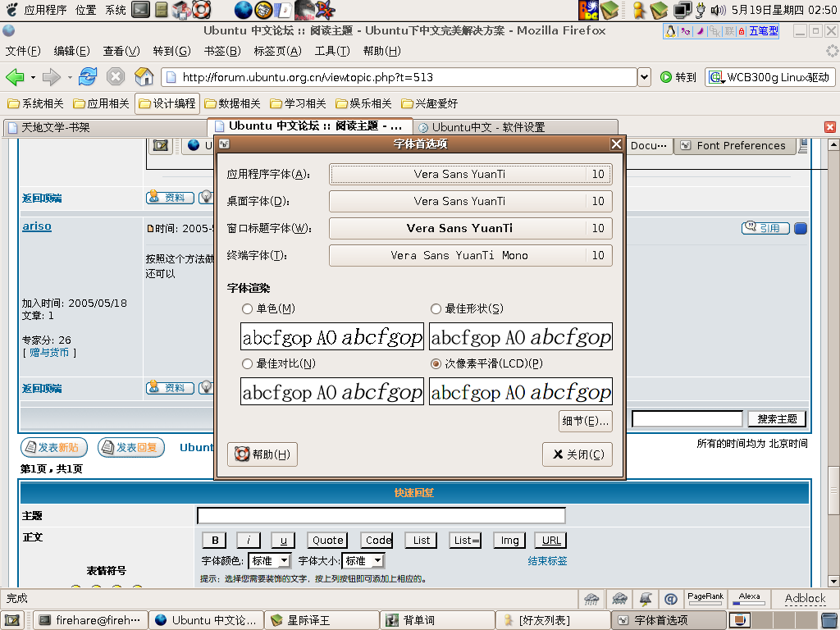Open the address bar history dropdown

(645, 77)
